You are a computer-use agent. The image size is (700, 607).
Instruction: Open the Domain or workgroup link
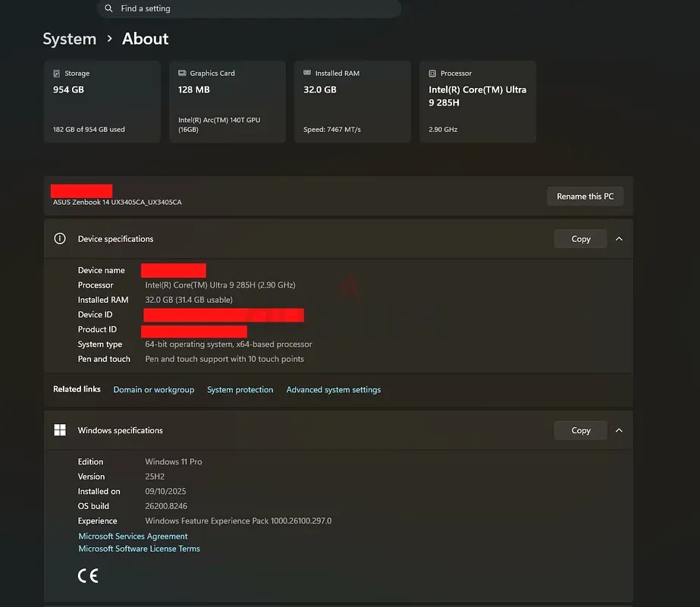(x=154, y=390)
